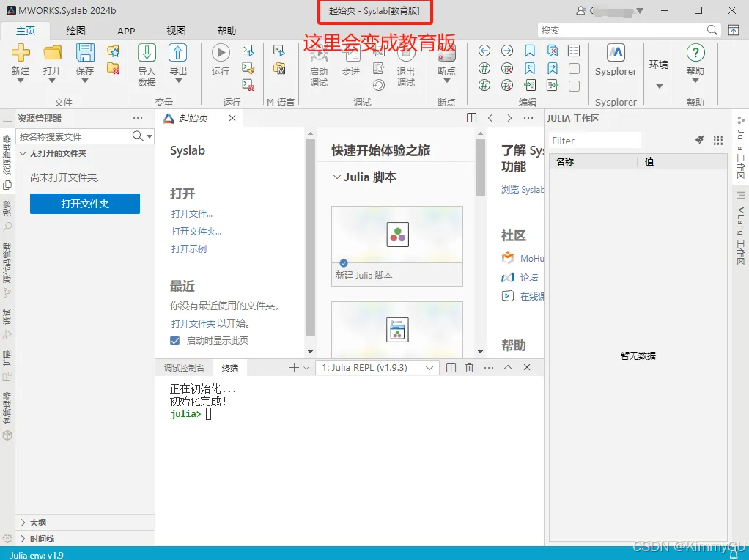749x560 pixels.
Task: Click the 快速开始体验之旅 column scrollbar
Action: click(x=480, y=167)
